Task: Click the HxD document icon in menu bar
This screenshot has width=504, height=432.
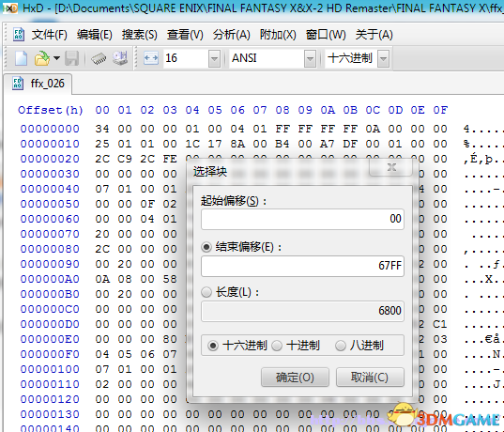Action: coord(19,35)
